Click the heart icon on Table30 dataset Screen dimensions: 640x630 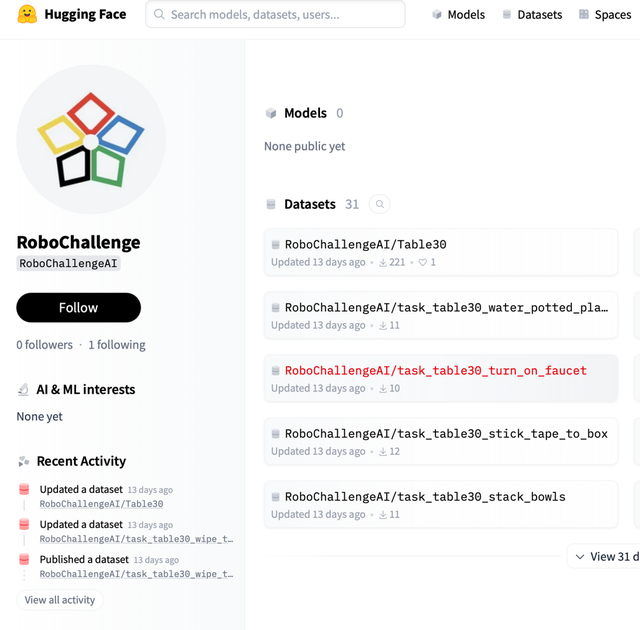(423, 262)
